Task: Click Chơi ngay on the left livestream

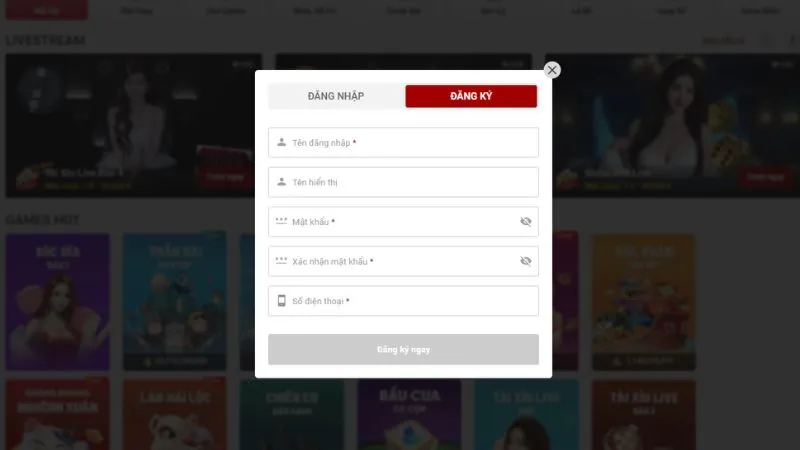Action: (225, 177)
